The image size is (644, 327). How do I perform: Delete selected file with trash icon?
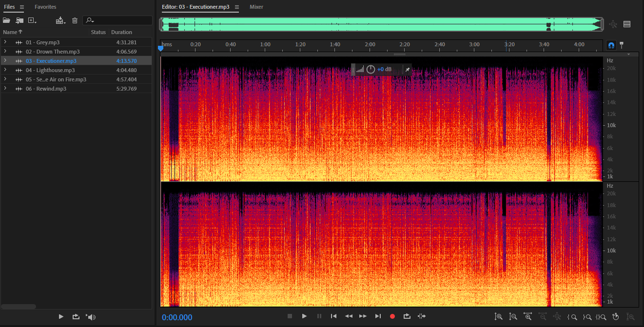[x=75, y=21]
